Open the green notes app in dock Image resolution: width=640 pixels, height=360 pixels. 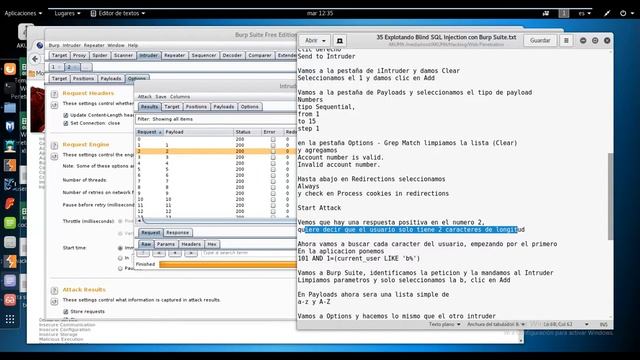10,222
